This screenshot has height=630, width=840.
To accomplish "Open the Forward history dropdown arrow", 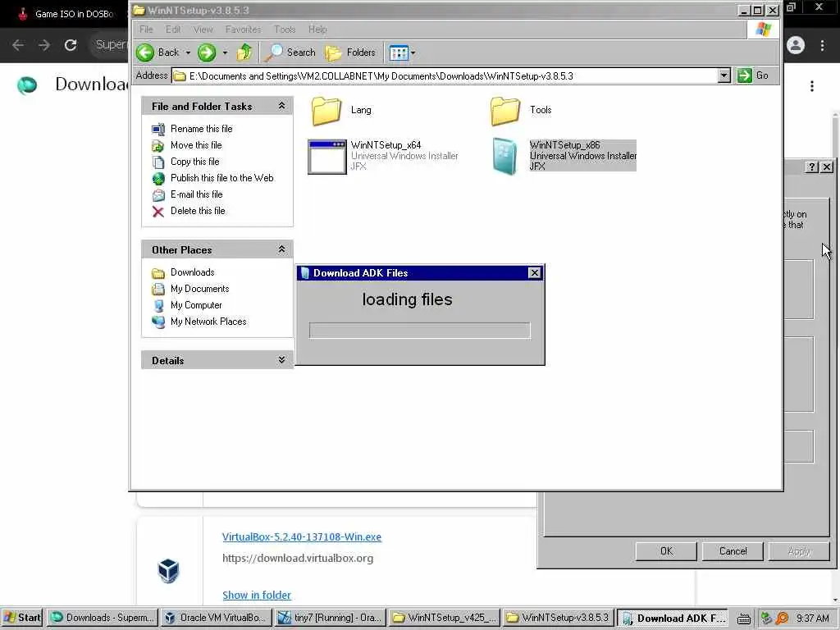I will pyautogui.click(x=225, y=52).
